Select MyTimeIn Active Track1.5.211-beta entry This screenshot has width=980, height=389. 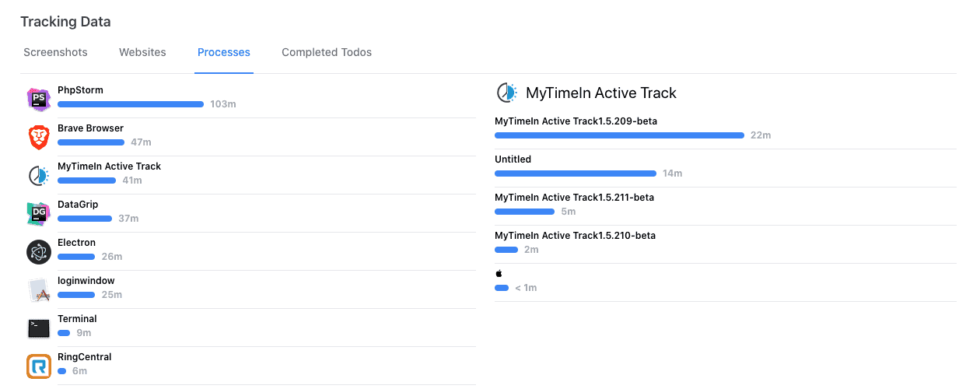tap(574, 198)
